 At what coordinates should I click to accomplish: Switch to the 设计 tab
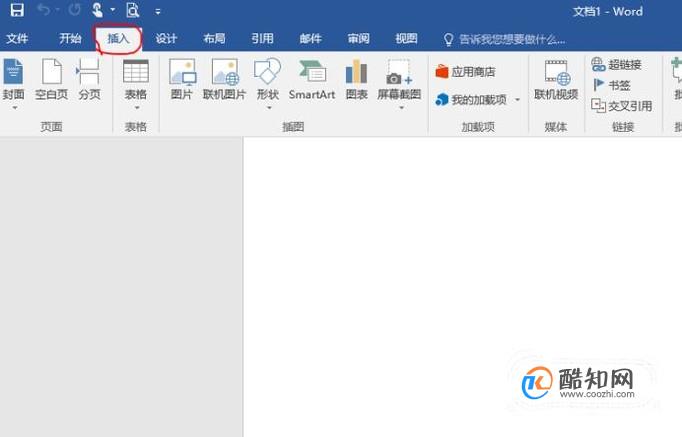coord(166,39)
